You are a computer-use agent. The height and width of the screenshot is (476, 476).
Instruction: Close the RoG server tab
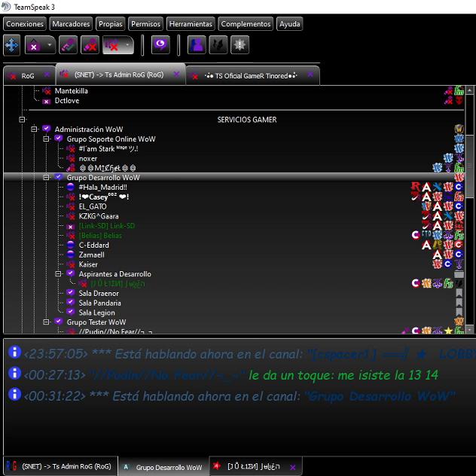point(47,75)
